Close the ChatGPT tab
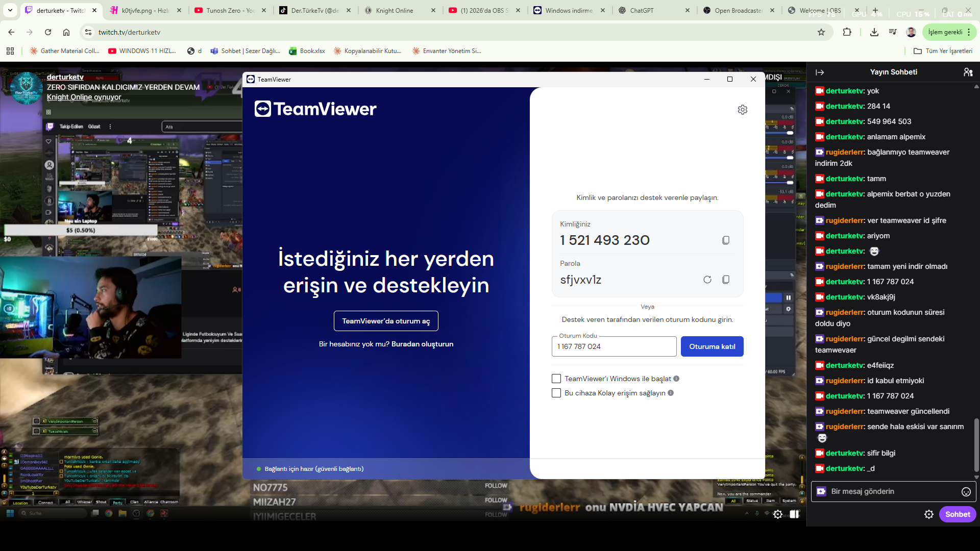 click(x=688, y=10)
